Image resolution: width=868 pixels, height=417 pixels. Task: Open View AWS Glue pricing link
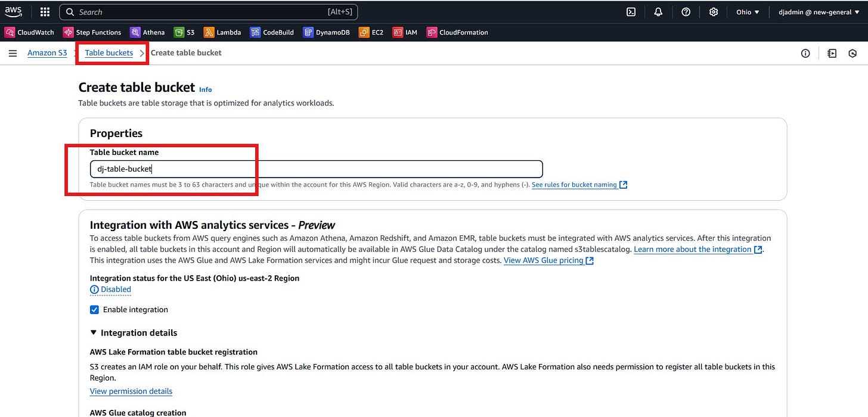tap(548, 260)
